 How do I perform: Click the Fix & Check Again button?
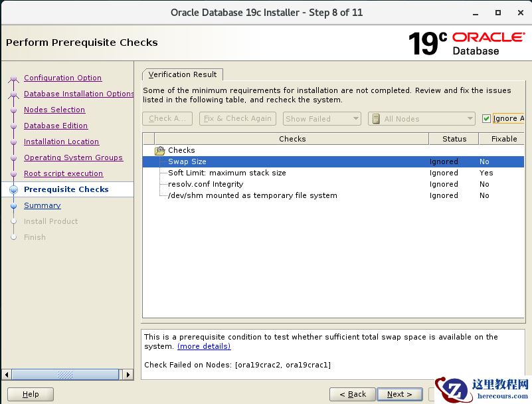click(238, 118)
